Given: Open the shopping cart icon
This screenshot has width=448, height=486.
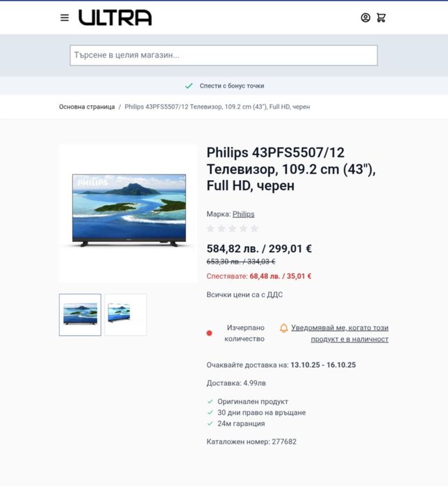Looking at the screenshot, I should click(x=381, y=17).
